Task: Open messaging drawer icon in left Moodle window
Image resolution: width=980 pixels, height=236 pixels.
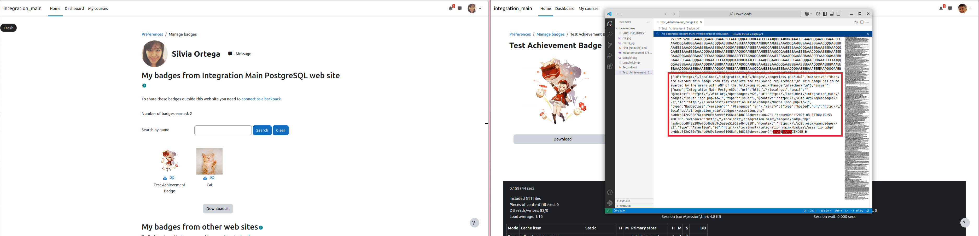Action: coord(459,8)
